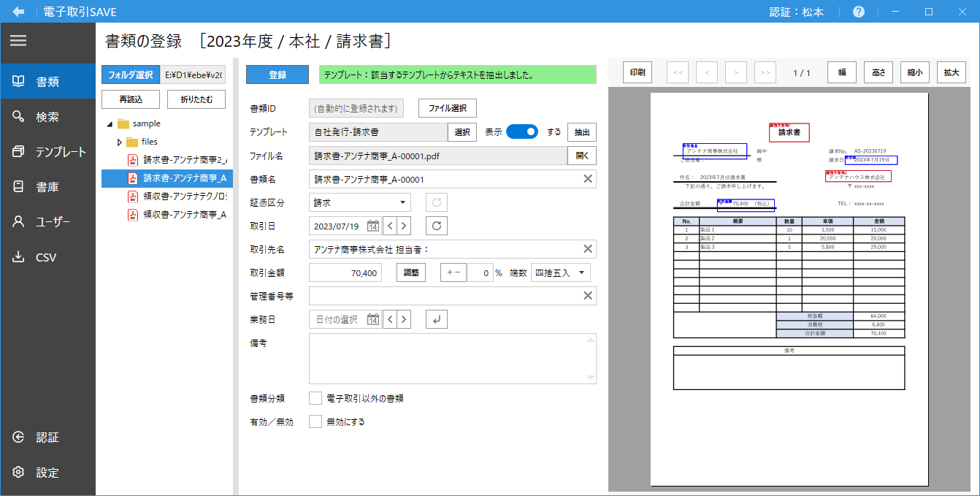Toggle the テンプレート 表示 switch
This screenshot has height=496, width=980.
[x=522, y=132]
